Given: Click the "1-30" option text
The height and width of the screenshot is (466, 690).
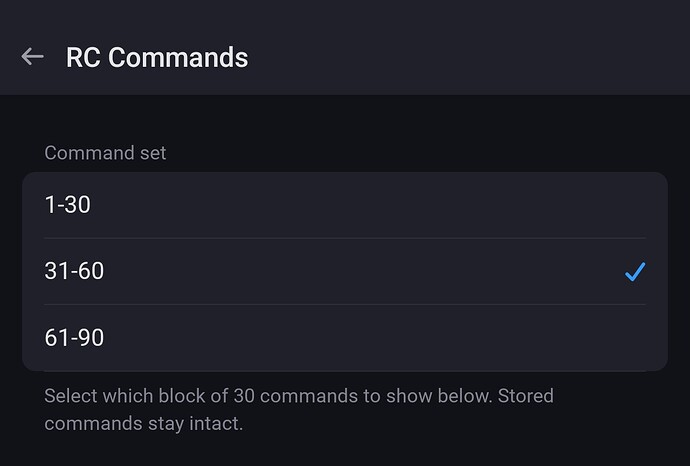Looking at the screenshot, I should [68, 205].
